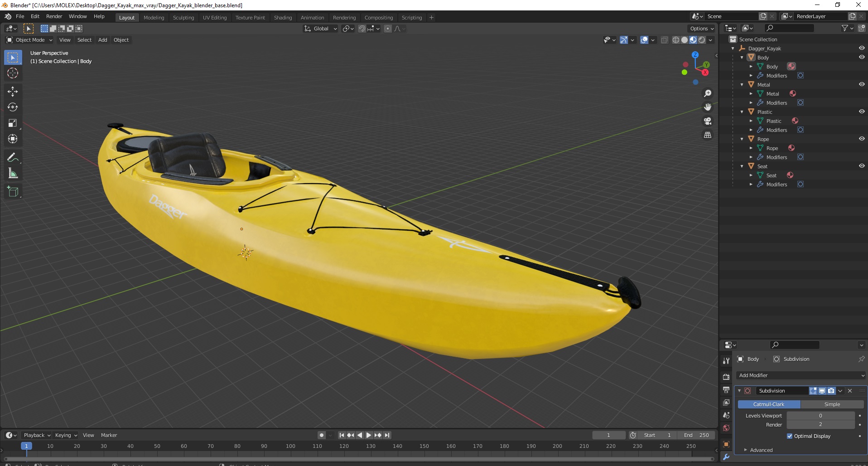Image resolution: width=868 pixels, height=466 pixels.
Task: Toggle the camera view icon
Action: (x=707, y=121)
